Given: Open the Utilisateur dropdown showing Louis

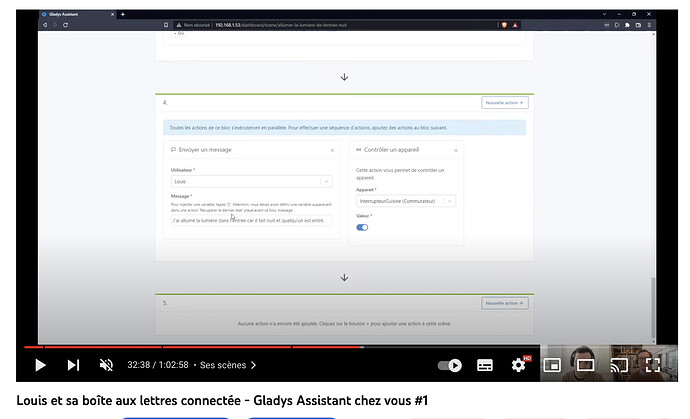Looking at the screenshot, I should tap(252, 181).
